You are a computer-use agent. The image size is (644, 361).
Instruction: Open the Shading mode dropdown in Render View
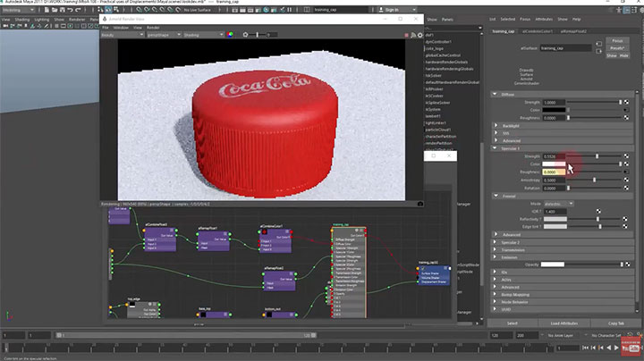coord(203,35)
